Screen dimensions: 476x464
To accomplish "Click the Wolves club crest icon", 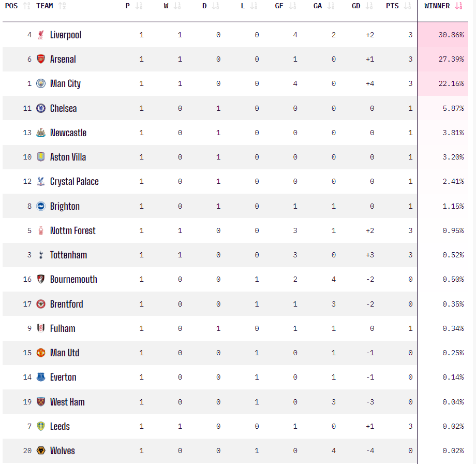I will coord(41,451).
